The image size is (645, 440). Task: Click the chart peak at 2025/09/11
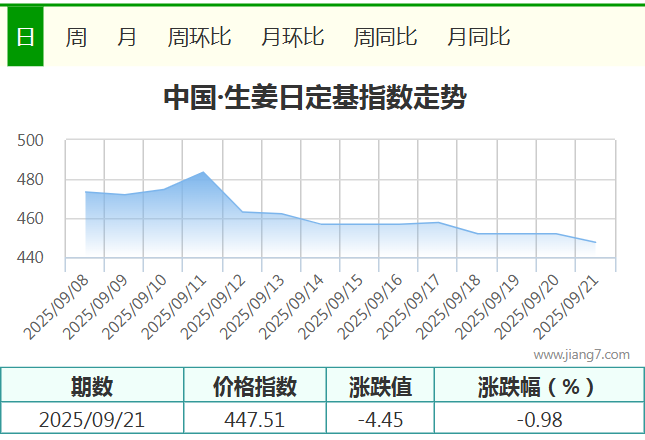[203, 172]
